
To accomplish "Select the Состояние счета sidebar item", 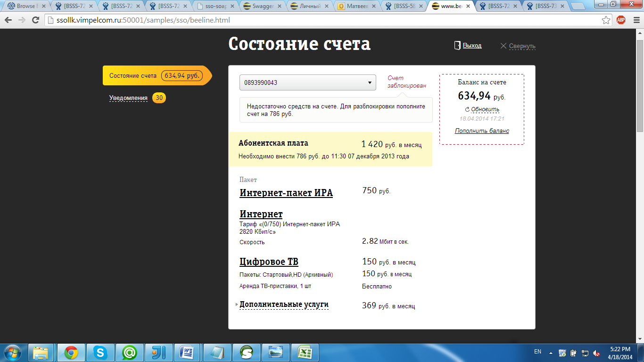I will [x=157, y=75].
